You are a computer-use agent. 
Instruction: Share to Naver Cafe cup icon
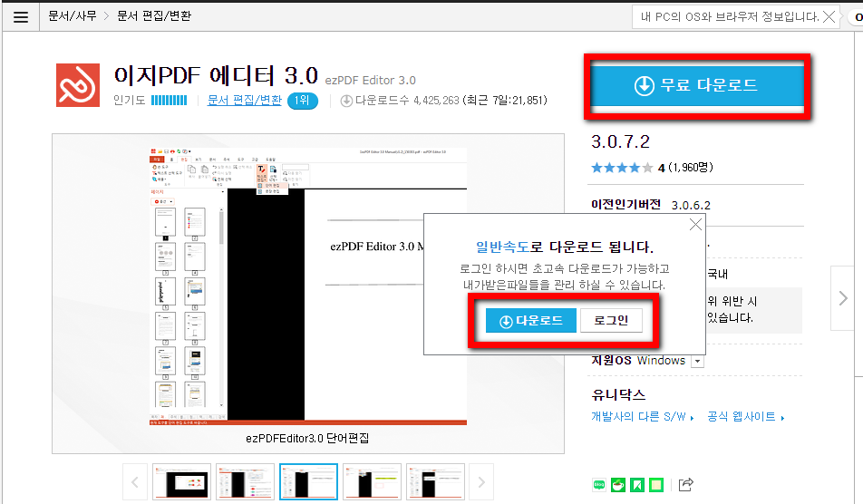click(618, 485)
